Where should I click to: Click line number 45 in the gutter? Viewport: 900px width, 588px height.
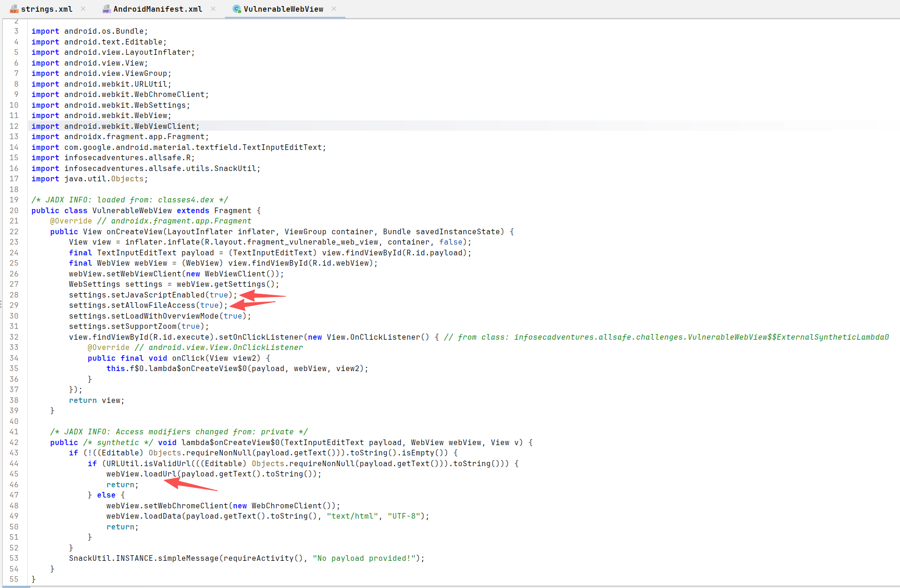click(14, 474)
